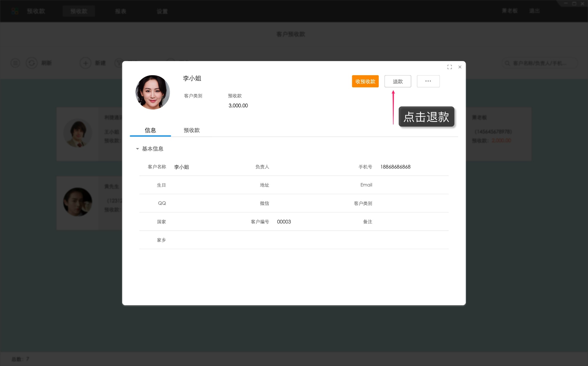Switch to the 预收款 tab in the dialog
The image size is (588, 366).
[x=191, y=130]
